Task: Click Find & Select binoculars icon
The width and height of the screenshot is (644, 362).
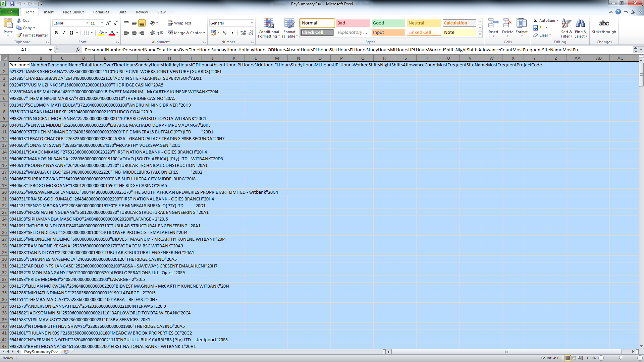Action: coord(581,23)
